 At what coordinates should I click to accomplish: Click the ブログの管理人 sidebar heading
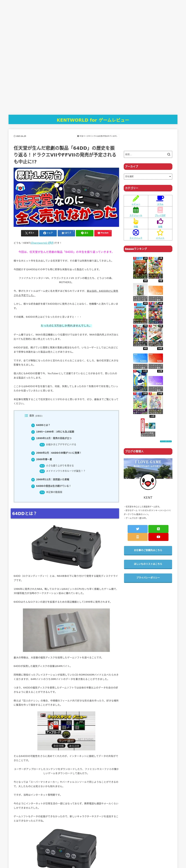[148, 452]
